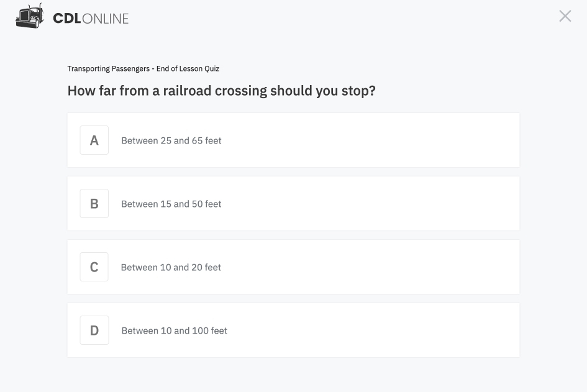587x392 pixels.
Task: Click the railroad crossing question heading
Action: click(x=221, y=91)
